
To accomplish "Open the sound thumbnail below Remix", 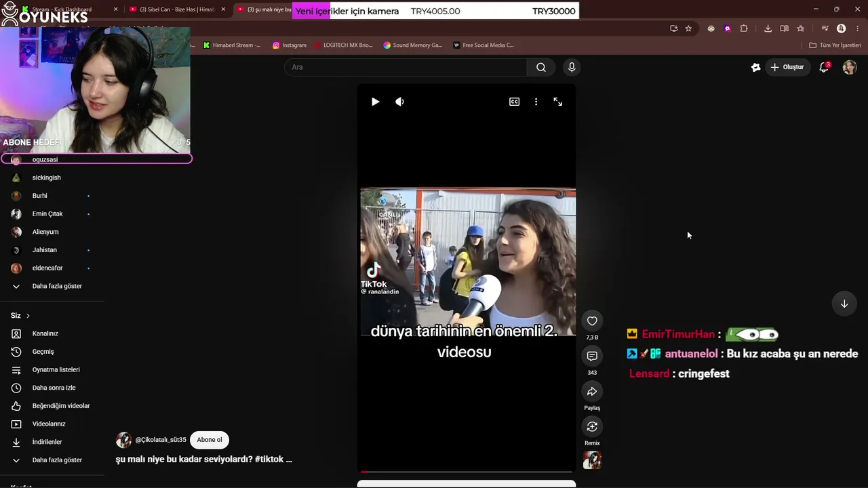I will [x=592, y=460].
